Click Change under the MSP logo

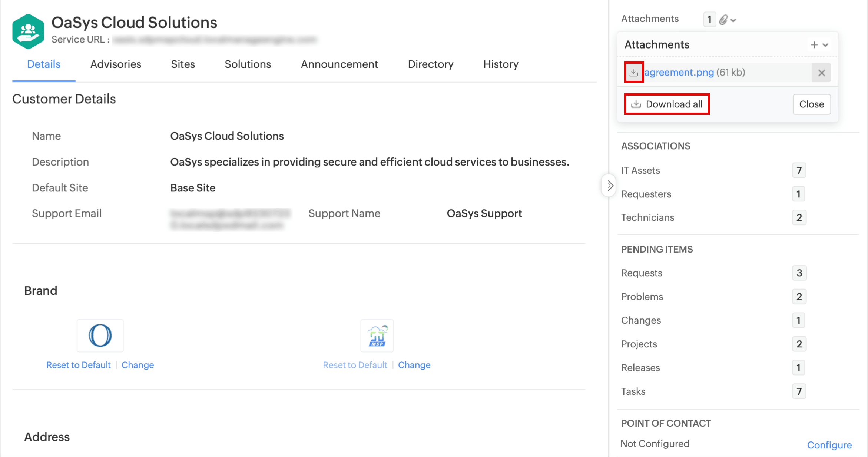tap(414, 365)
